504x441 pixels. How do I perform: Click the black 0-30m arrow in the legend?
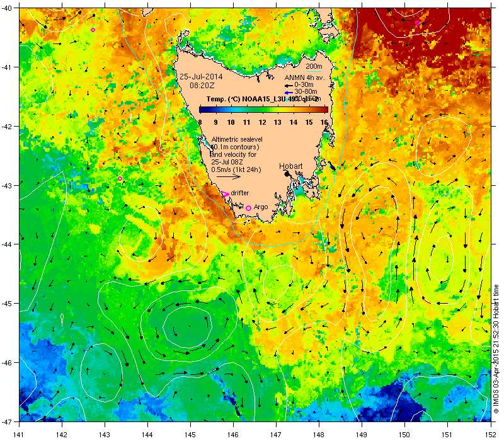pyautogui.click(x=289, y=86)
